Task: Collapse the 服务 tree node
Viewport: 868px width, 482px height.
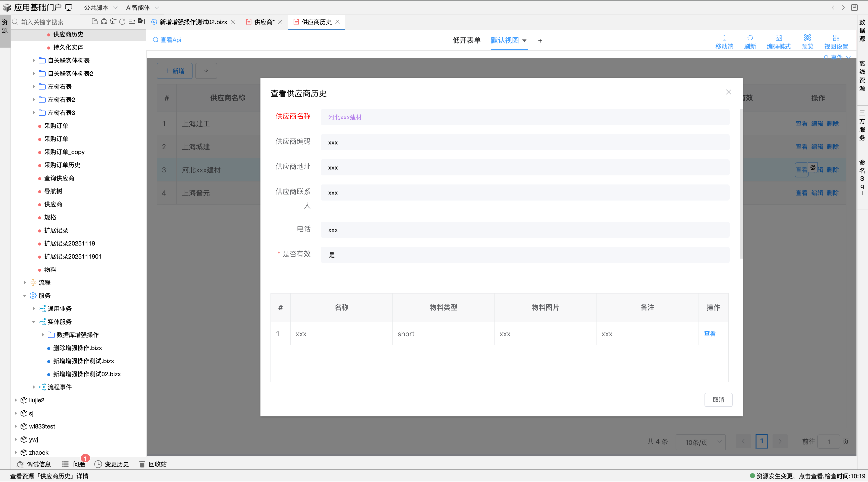Action: 24,296
